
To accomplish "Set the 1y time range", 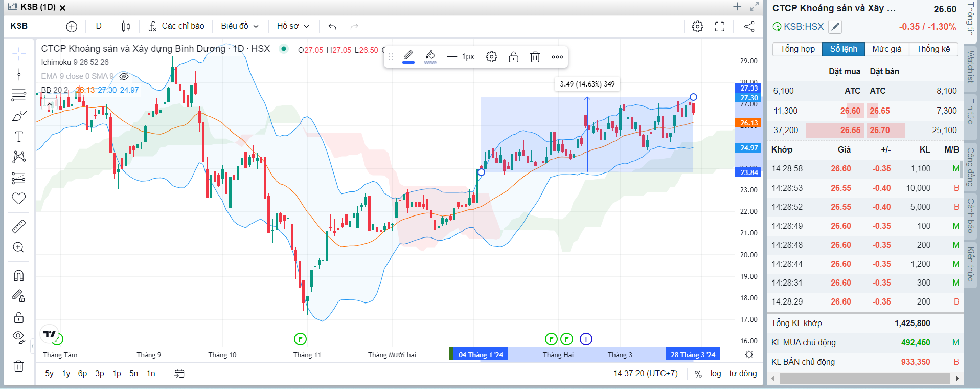I will click(x=66, y=374).
